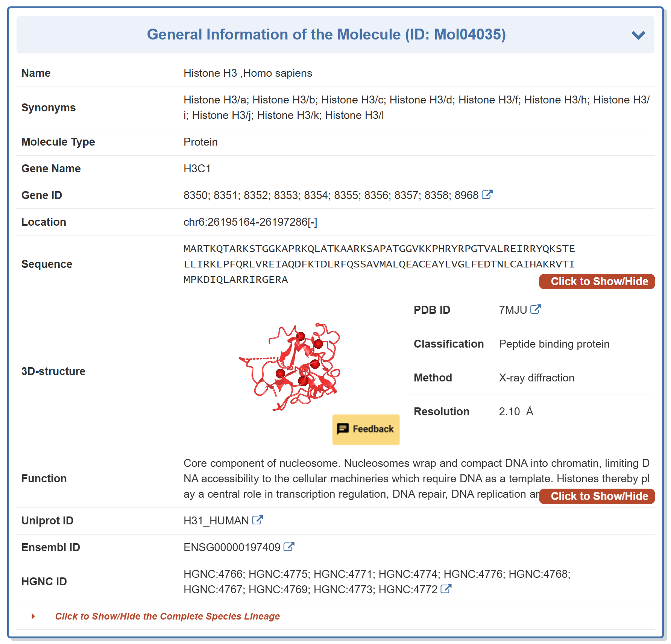The height and width of the screenshot is (644, 671).
Task: Open the ENSG00000197409 Ensembl entry
Action: [232, 547]
